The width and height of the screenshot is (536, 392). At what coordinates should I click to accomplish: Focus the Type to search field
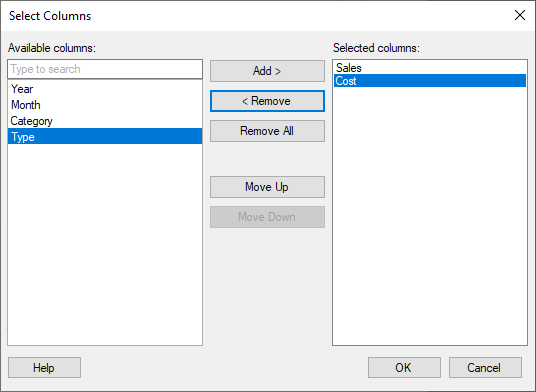point(105,69)
